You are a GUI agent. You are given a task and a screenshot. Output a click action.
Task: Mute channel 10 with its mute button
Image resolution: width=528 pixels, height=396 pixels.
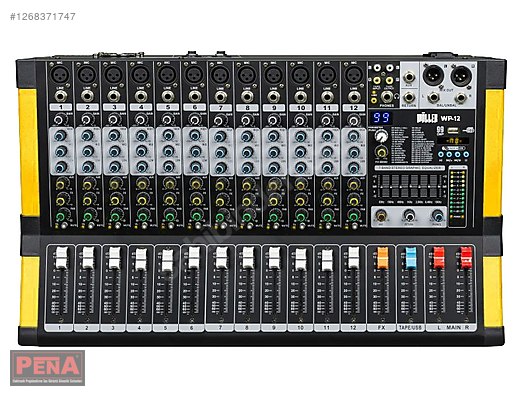tap(303, 226)
